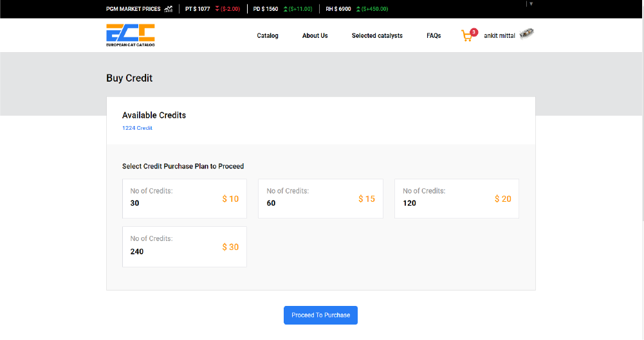This screenshot has height=340, width=644.
Task: Click the green up arrow beside RH price
Action: (x=358, y=9)
